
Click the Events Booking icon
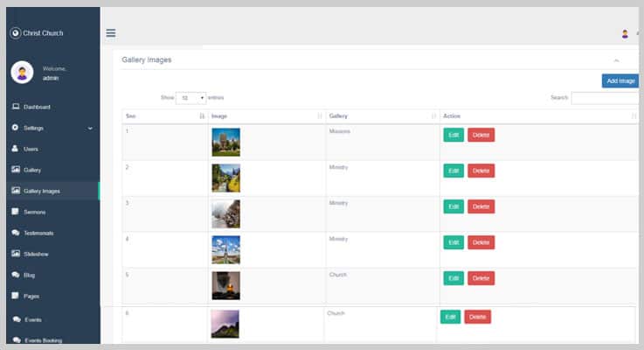click(17, 340)
